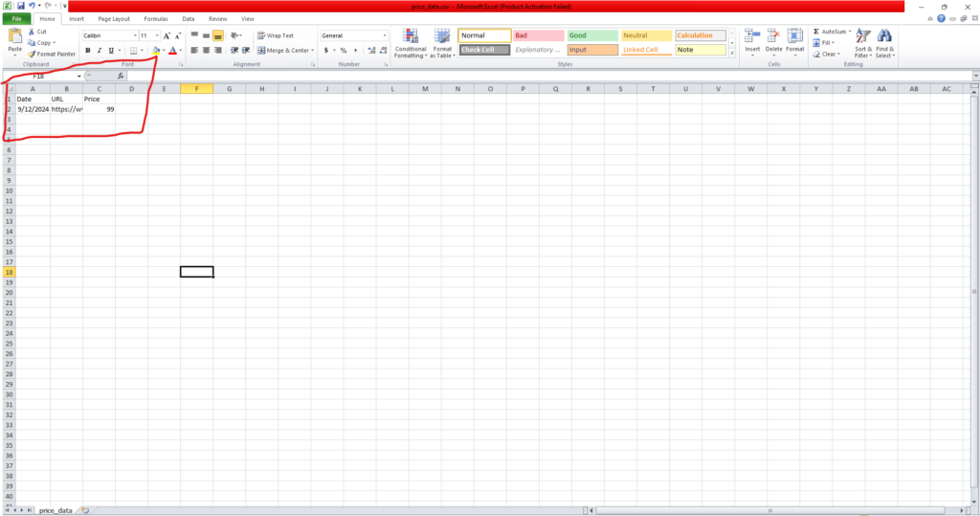Viewport: 980px width, 516px height.
Task: Apply the Good green cell style
Action: tap(592, 35)
